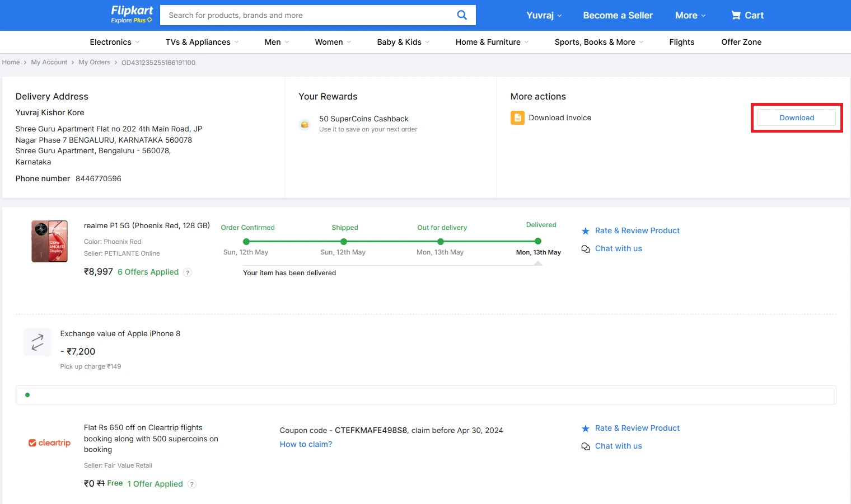Click coupon code CTEFKMAFE498S8
851x504 pixels.
coord(371,430)
